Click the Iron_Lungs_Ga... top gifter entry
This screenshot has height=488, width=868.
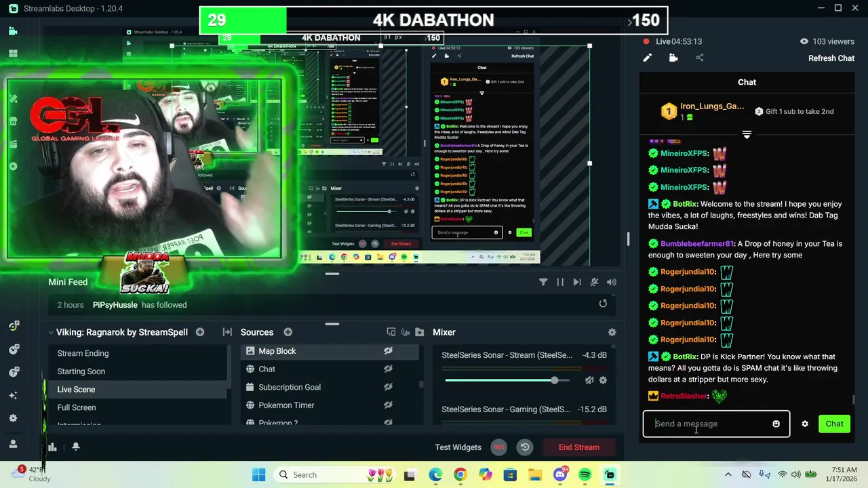(x=703, y=111)
